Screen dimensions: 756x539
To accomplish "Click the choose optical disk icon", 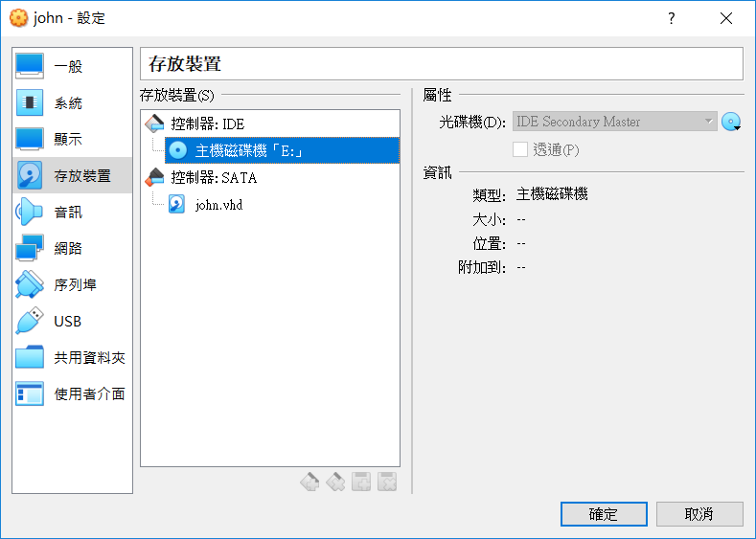I will [x=731, y=122].
